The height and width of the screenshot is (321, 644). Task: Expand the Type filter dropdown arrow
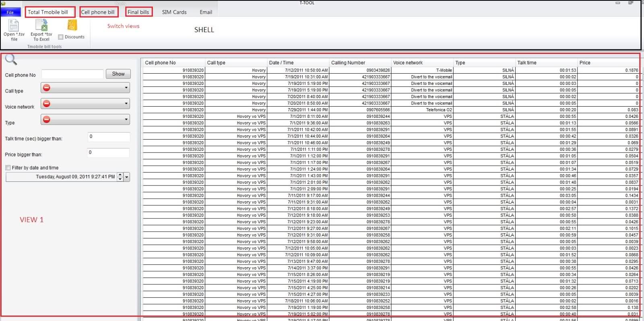click(x=126, y=119)
